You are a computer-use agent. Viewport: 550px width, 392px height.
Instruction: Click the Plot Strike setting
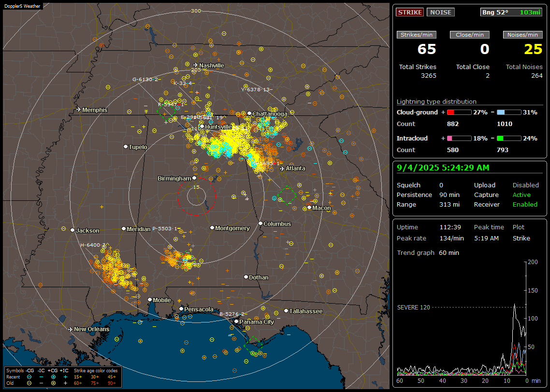coord(521,238)
